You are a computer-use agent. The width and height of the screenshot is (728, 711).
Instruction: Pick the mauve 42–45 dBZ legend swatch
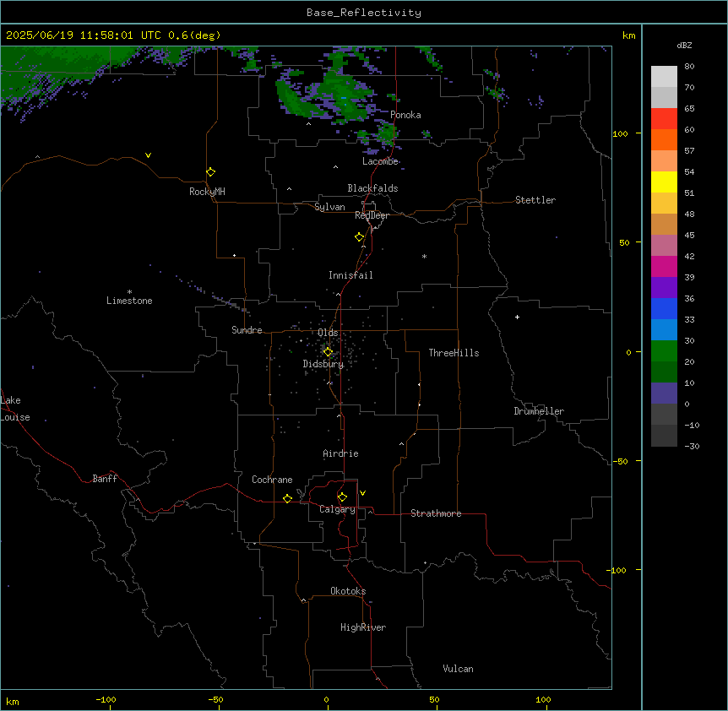[x=664, y=246]
